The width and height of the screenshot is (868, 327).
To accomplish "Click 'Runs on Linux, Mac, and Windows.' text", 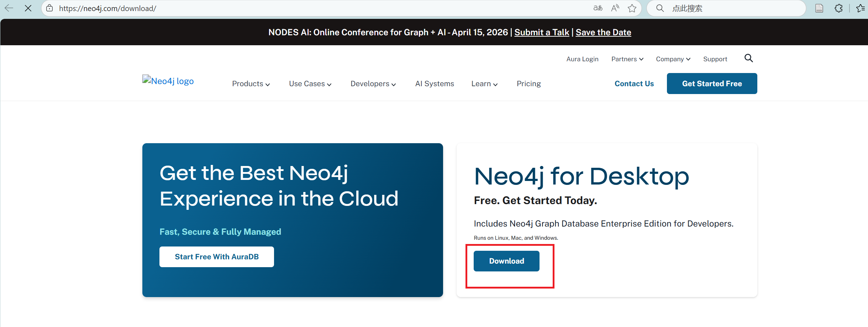I will (516, 238).
